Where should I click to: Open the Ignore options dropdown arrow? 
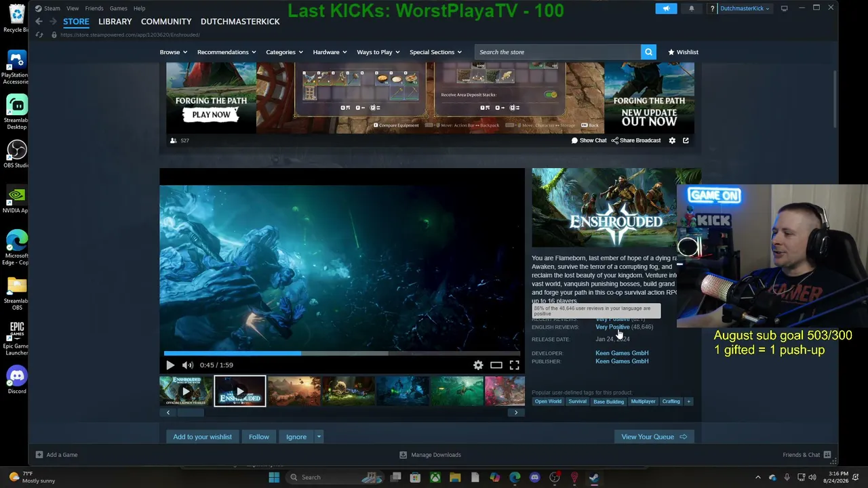click(319, 437)
